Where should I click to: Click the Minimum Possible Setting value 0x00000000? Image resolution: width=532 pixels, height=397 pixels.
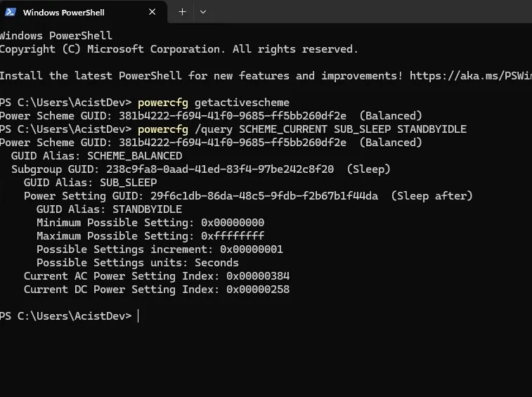233,223
